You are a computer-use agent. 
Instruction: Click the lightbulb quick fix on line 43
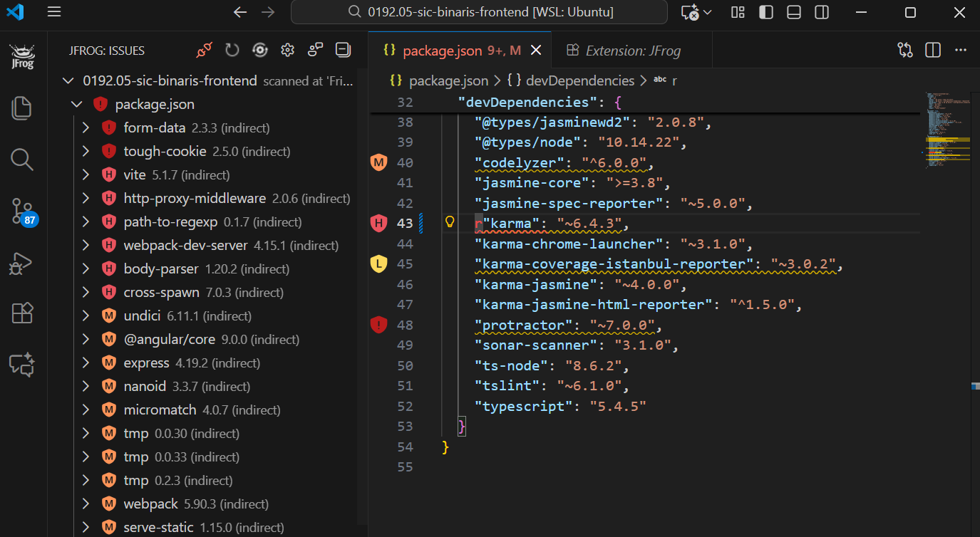pyautogui.click(x=450, y=221)
